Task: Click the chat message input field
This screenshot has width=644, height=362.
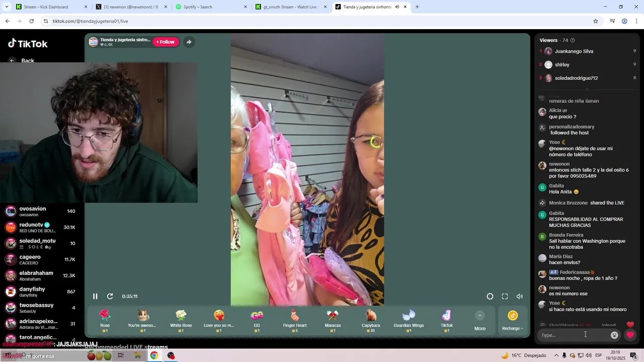Action: tap(574, 335)
